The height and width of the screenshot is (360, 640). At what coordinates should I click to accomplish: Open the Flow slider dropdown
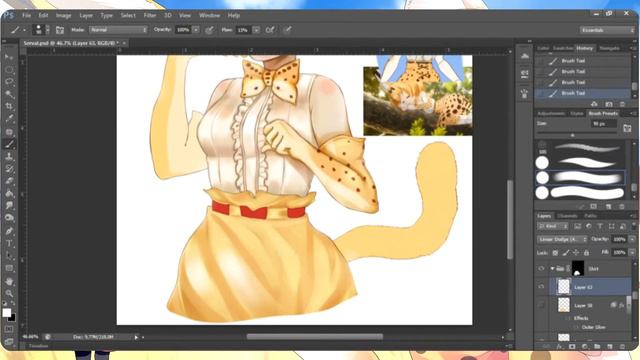pos(256,30)
